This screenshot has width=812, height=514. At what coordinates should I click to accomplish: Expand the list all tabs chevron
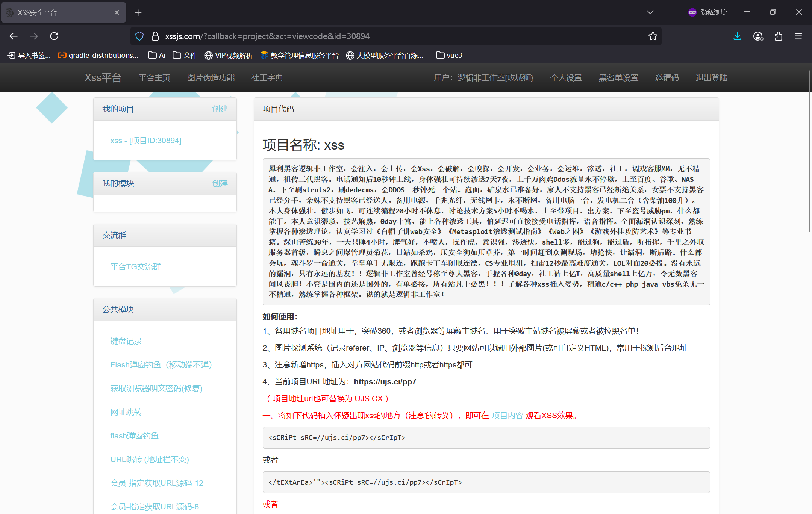650,12
